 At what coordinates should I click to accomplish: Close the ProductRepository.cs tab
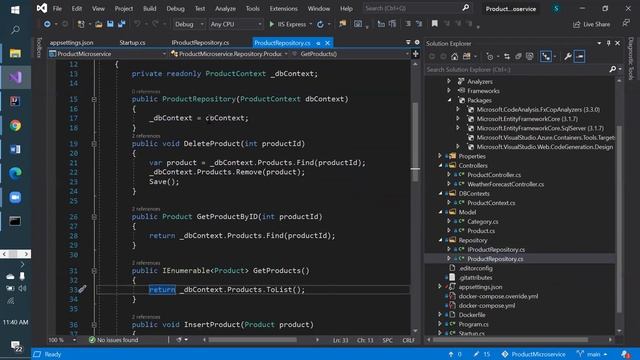327,43
